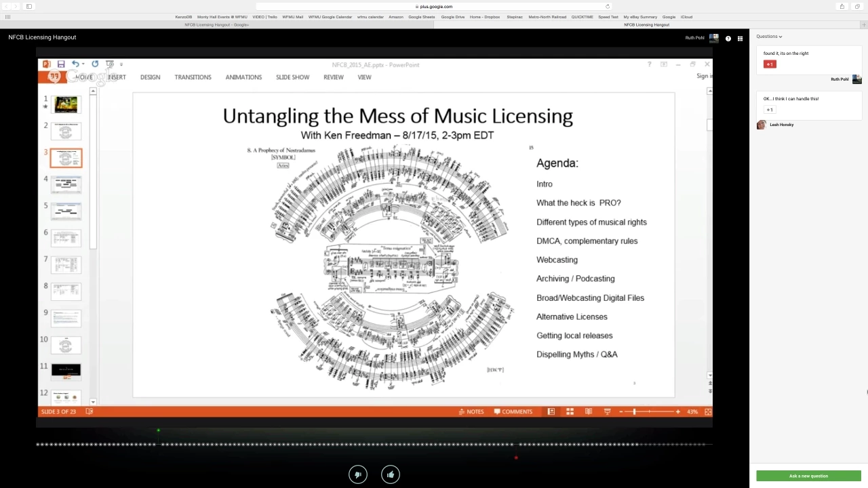Click Safari reload page icon

(607, 6)
